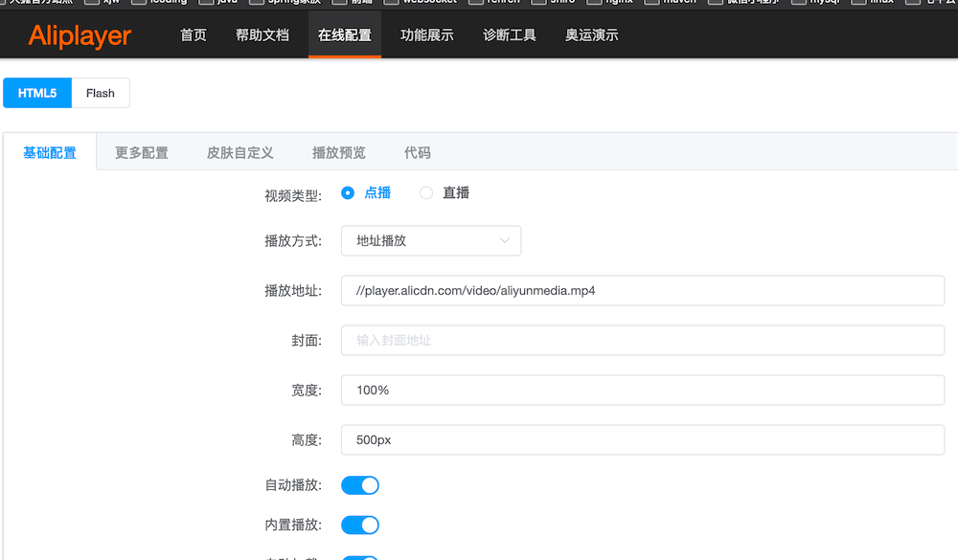Open the 功能展示 navigation item

tap(427, 35)
